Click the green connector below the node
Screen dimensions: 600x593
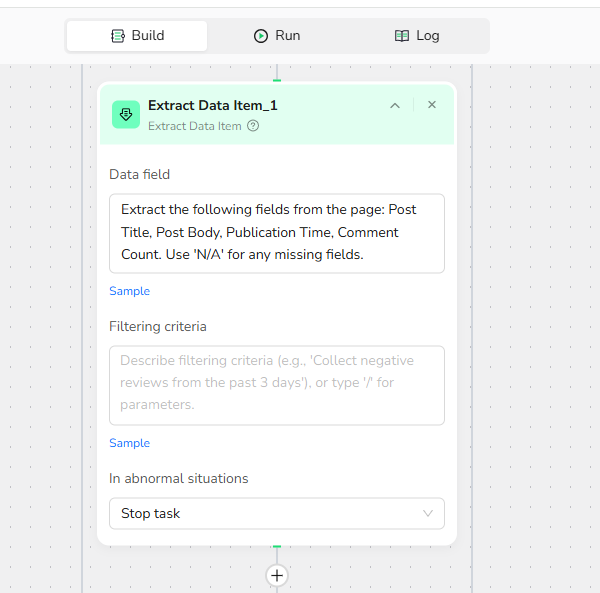277,547
